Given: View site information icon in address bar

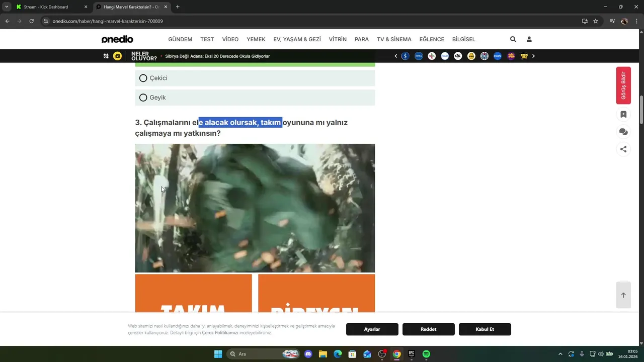Looking at the screenshot, I should (x=46, y=21).
